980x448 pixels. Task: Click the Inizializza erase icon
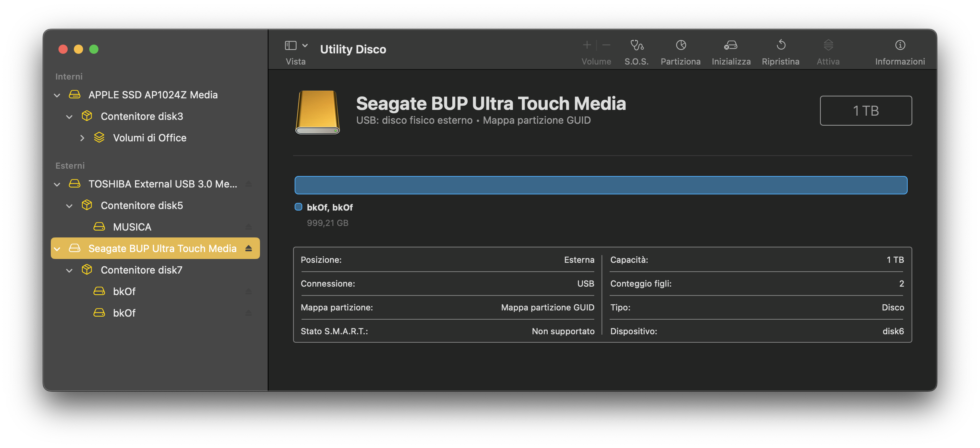[x=731, y=45]
